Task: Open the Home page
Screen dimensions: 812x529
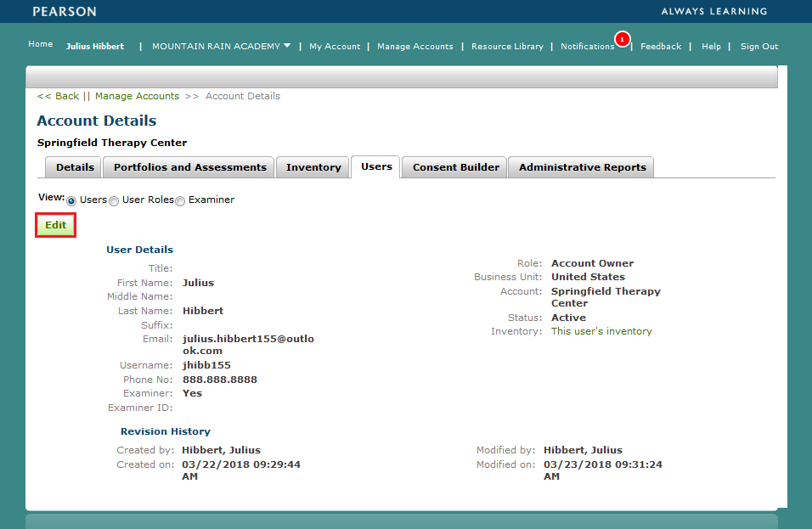Action: pyautogui.click(x=40, y=43)
